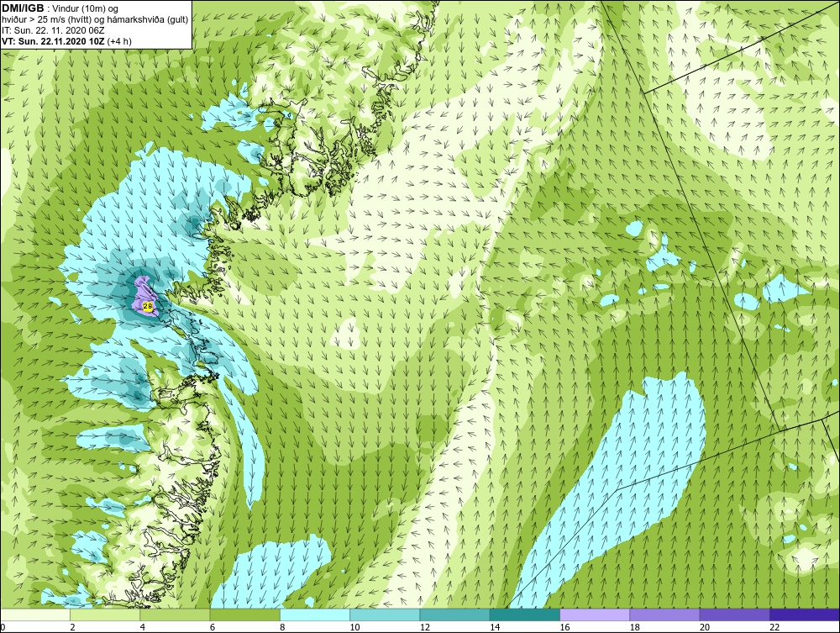Click the legend scale label '14'
The image size is (840, 633).
coord(495,628)
